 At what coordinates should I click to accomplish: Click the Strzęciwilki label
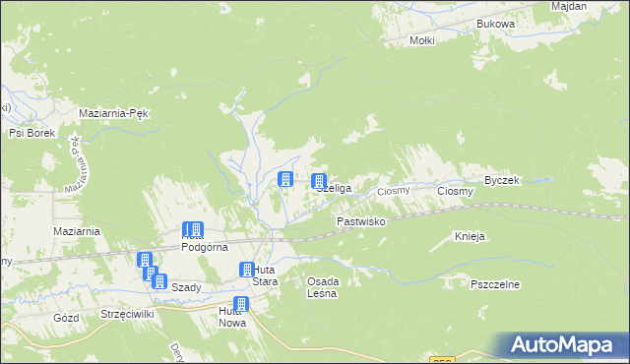[127, 314]
